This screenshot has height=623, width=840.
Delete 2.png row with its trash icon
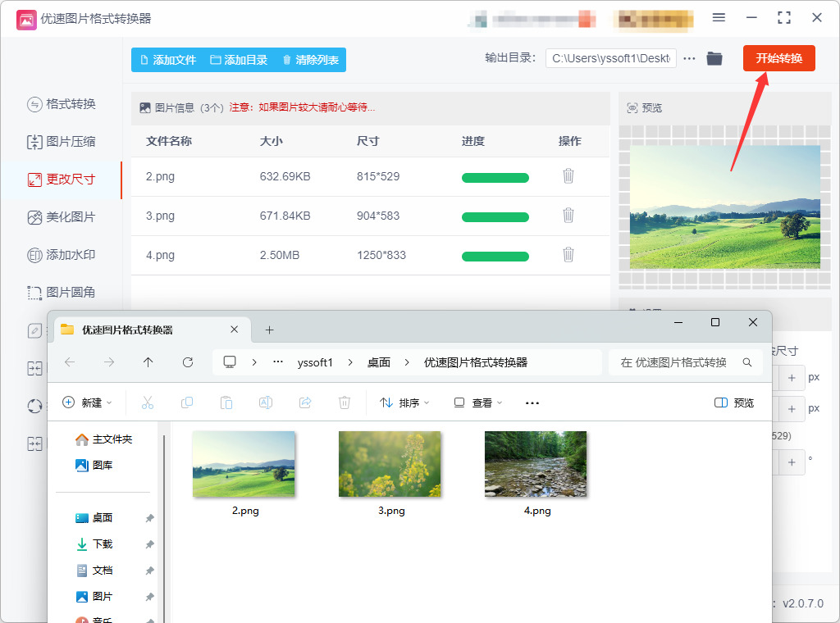(568, 176)
